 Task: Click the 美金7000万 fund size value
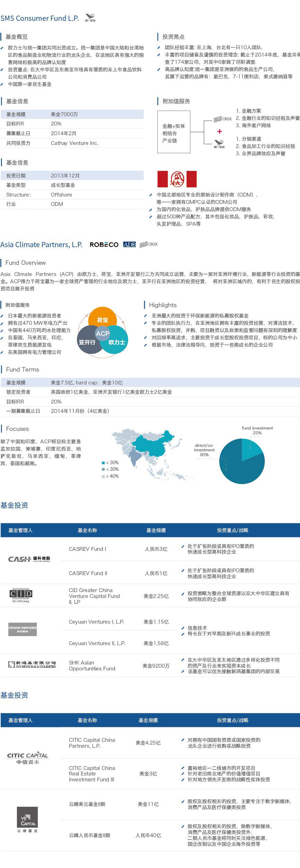click(64, 114)
